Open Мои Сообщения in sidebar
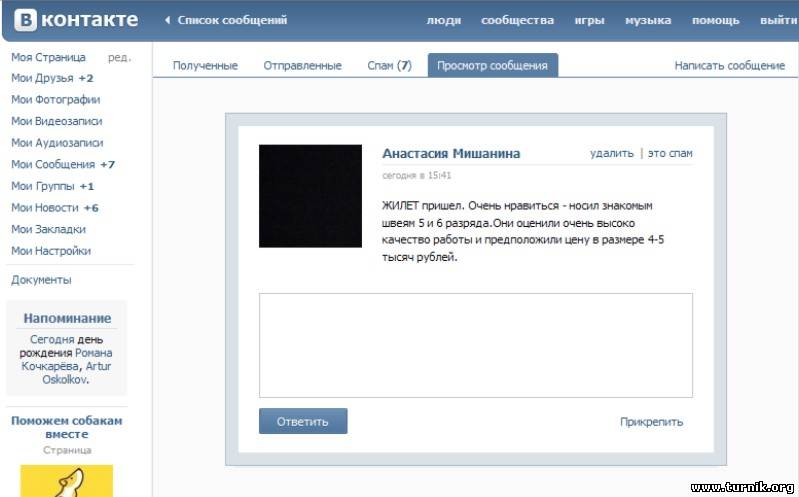799x497 pixels. click(53, 165)
